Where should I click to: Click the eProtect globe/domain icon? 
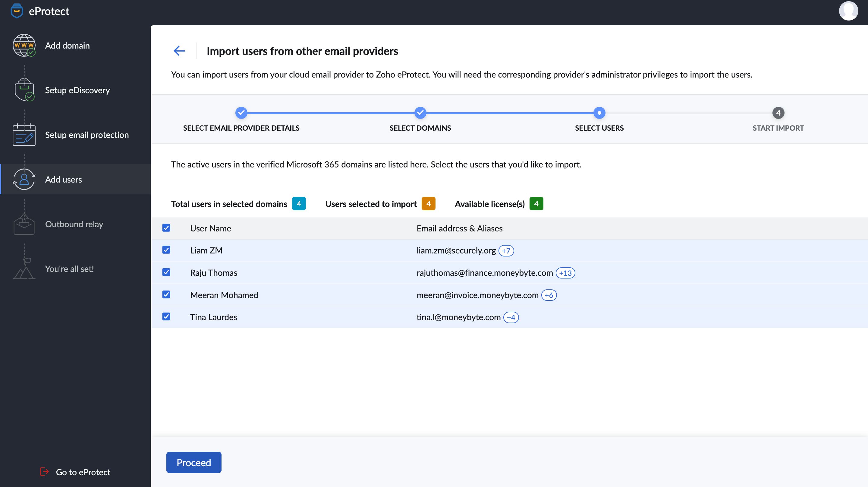(24, 45)
